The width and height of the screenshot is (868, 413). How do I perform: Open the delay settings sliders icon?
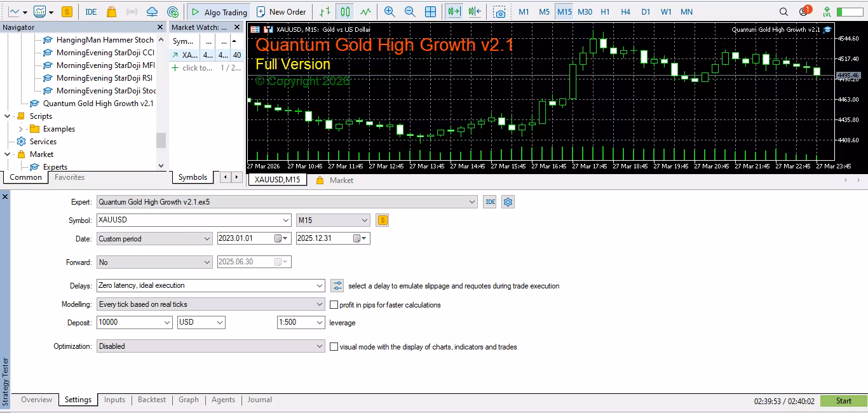pyautogui.click(x=337, y=286)
